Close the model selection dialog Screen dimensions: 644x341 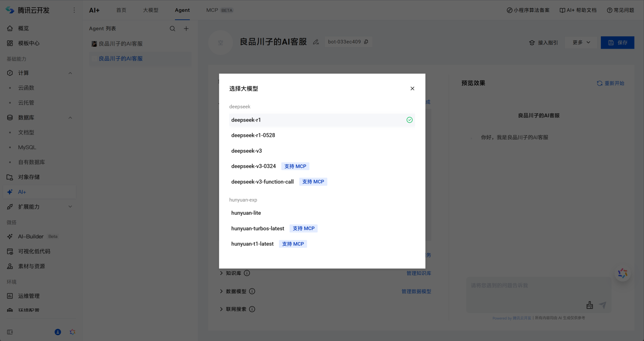412,89
